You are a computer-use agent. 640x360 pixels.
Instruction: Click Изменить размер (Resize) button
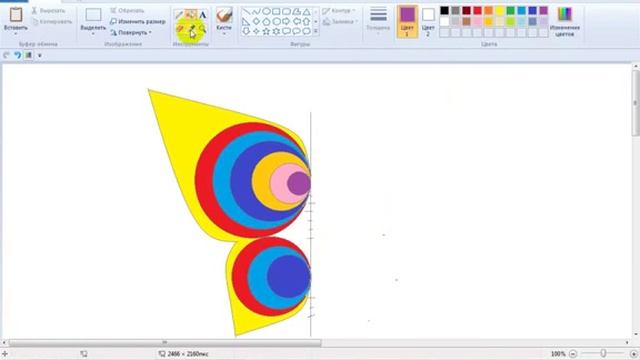(x=138, y=21)
